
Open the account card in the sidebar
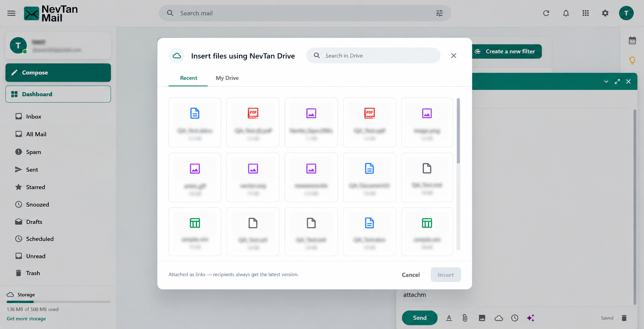pyautogui.click(x=58, y=46)
